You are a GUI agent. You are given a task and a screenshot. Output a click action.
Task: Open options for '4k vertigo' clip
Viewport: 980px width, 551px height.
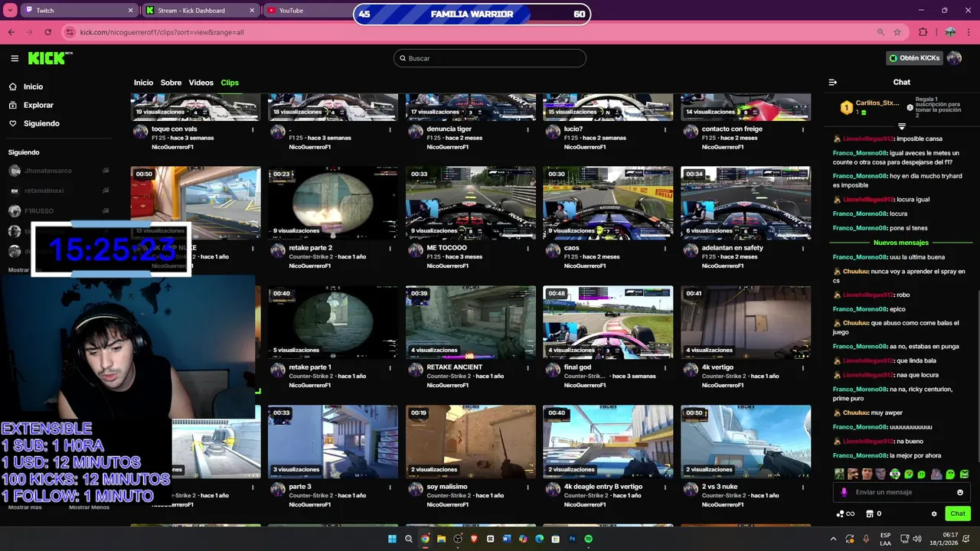(x=804, y=368)
